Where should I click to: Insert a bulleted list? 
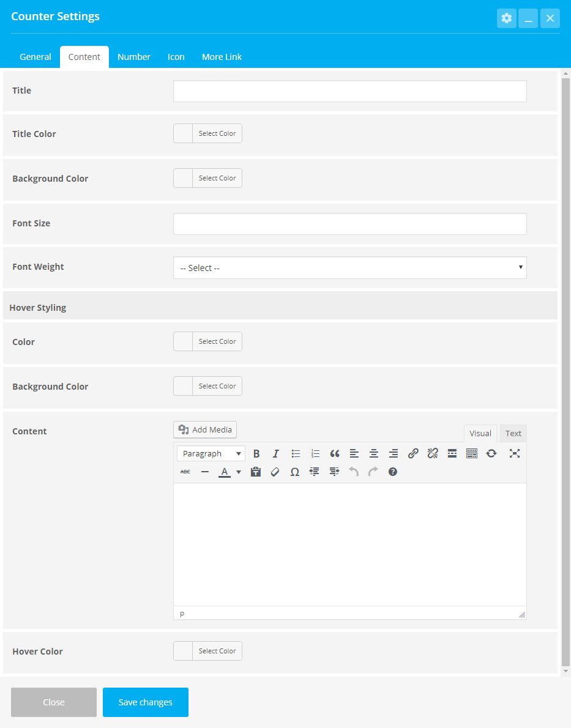coord(296,453)
